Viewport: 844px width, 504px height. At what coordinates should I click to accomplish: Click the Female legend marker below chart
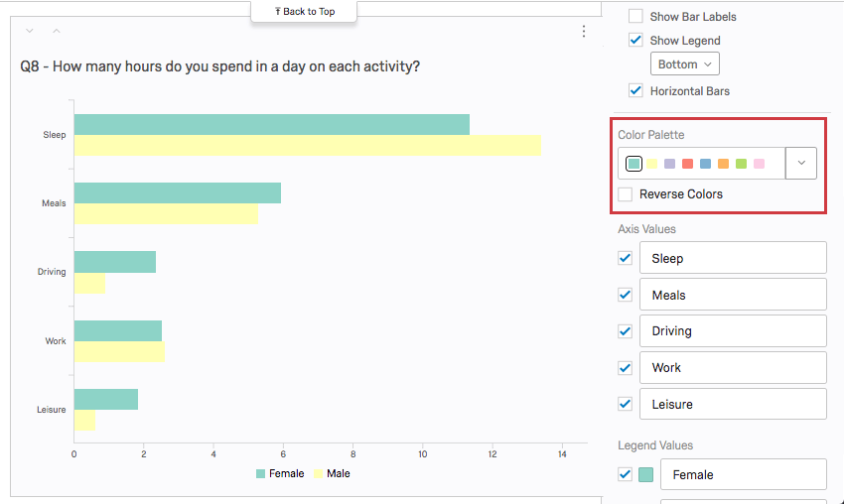260,473
